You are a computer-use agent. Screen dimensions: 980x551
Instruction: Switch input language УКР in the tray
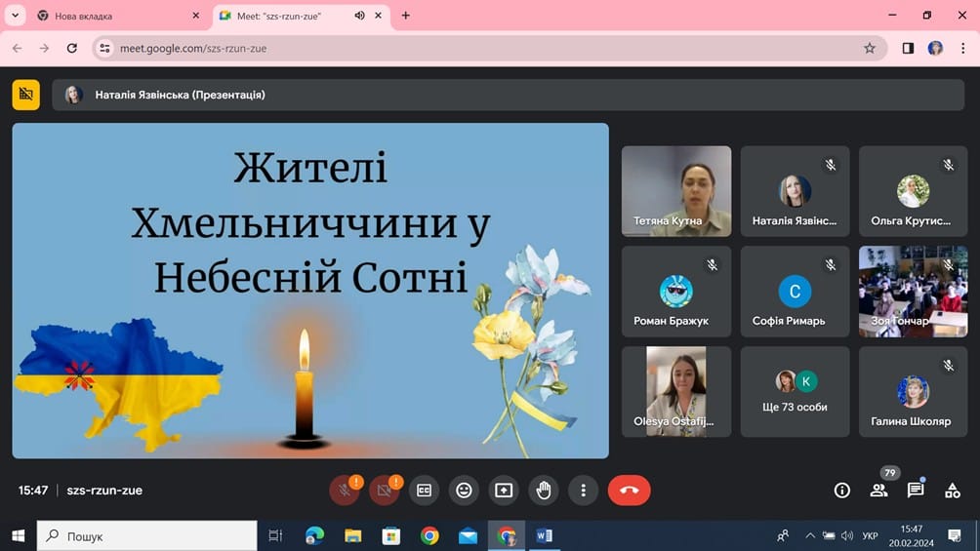point(870,536)
